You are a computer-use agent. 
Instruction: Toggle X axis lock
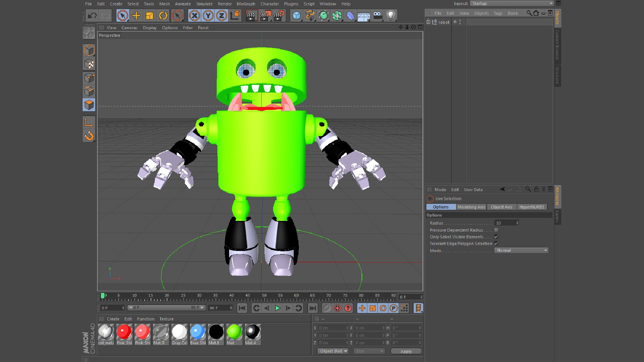[x=195, y=15]
